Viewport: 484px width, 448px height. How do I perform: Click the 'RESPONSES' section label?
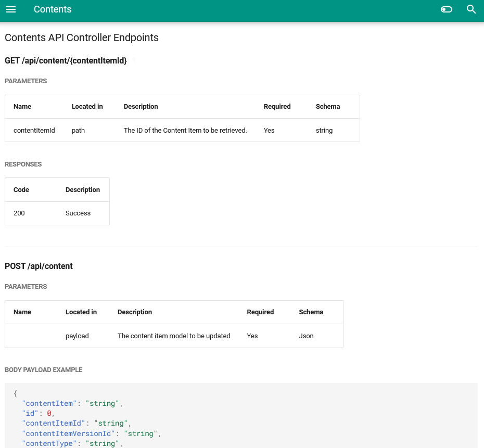23,164
